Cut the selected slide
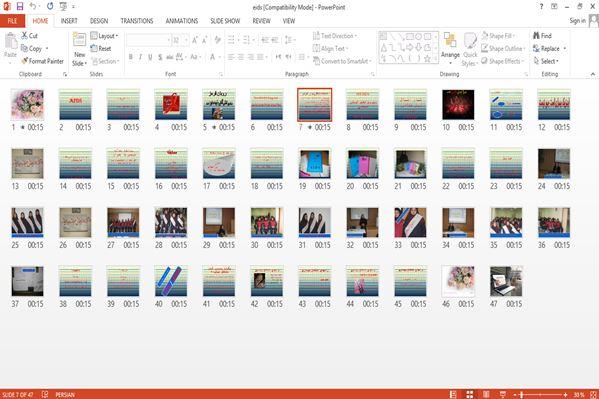Viewport: 599px width, 399px height. pyautogui.click(x=29, y=36)
